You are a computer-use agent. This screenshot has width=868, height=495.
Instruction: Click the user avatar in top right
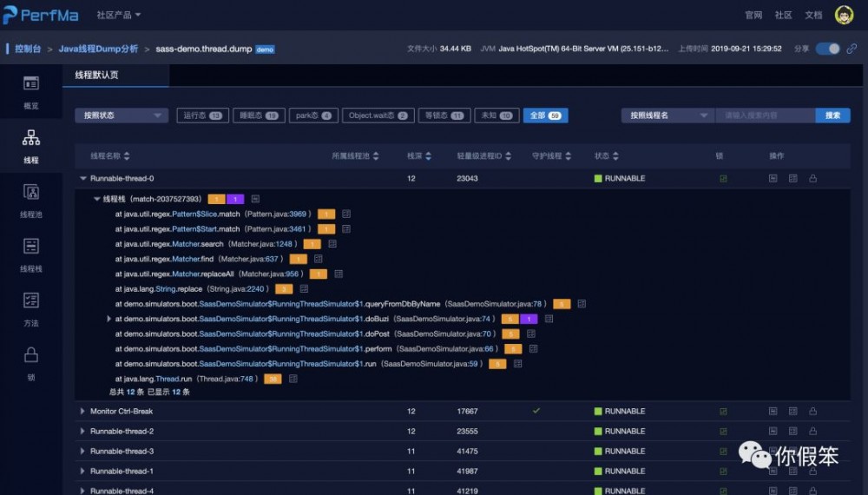point(843,15)
